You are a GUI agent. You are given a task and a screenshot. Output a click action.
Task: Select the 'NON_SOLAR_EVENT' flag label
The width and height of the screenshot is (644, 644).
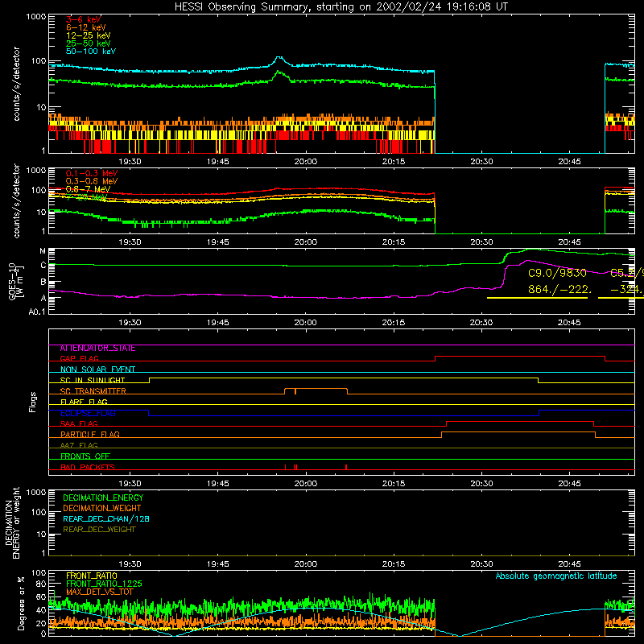pos(97,369)
